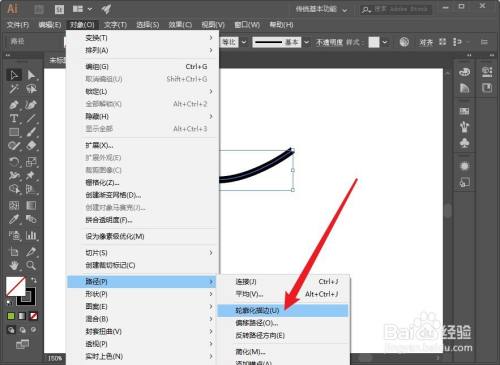Screen dimensions: 500x365
Task: Click the fill color swatch box
Action: pyautogui.click(x=16, y=286)
